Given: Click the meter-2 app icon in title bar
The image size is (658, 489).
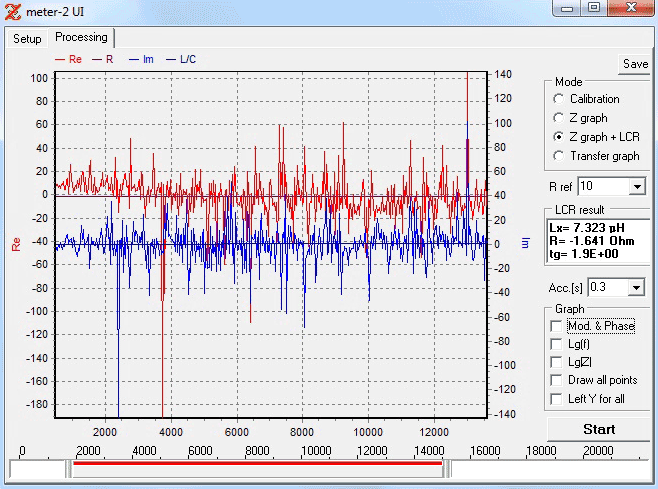Looking at the screenshot, I should point(12,10).
